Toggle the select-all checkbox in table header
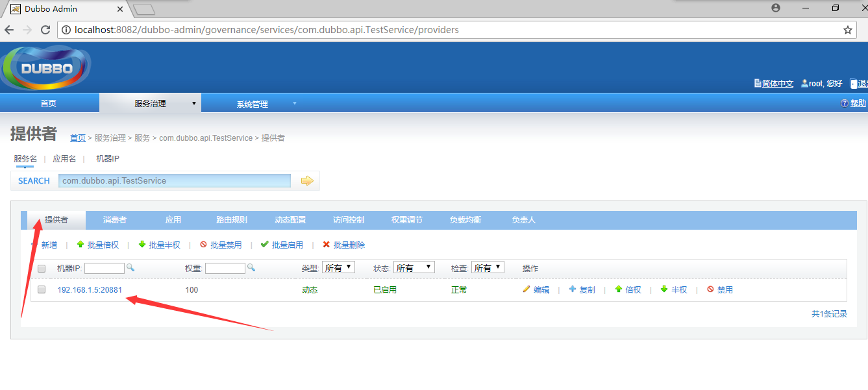 42,269
